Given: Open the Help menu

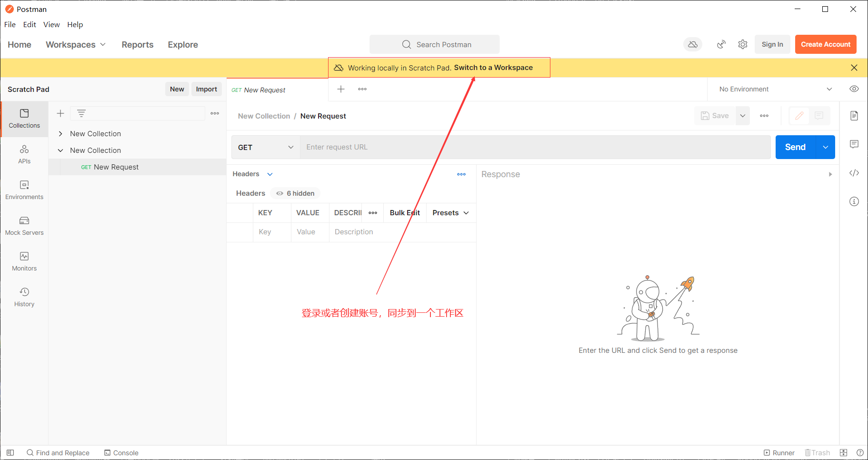Looking at the screenshot, I should pyautogui.click(x=75, y=25).
